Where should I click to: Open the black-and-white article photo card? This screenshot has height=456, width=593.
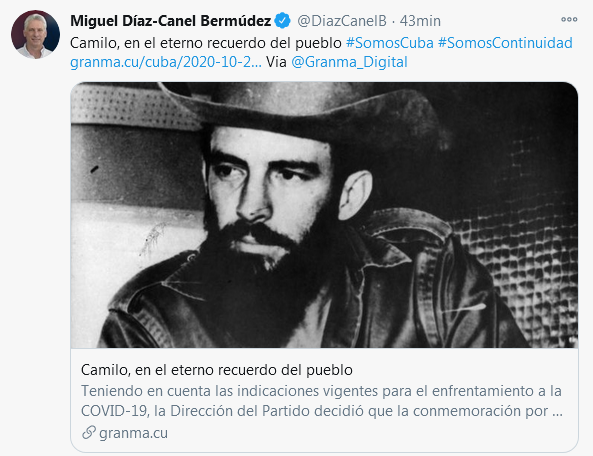click(324, 215)
